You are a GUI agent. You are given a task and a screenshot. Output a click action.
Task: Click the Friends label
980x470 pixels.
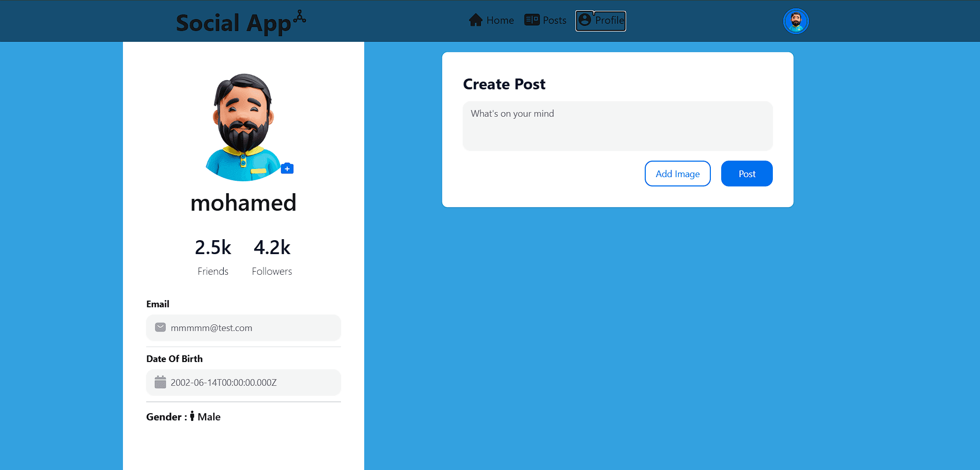pos(213,271)
